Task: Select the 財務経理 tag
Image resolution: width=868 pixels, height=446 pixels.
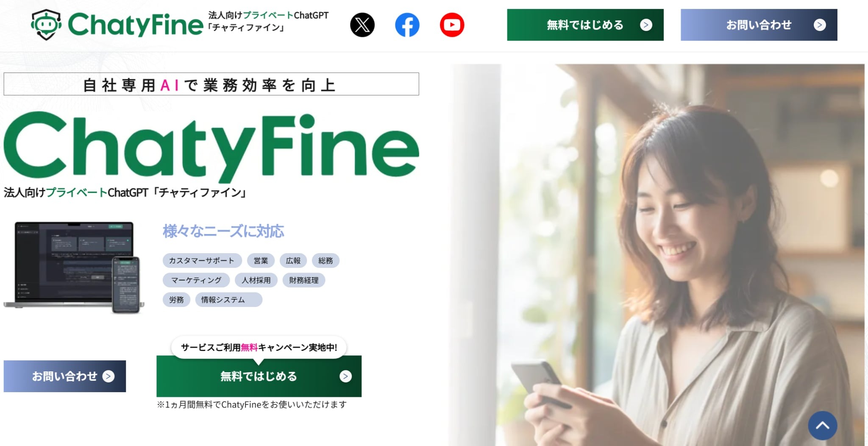Action: (304, 280)
